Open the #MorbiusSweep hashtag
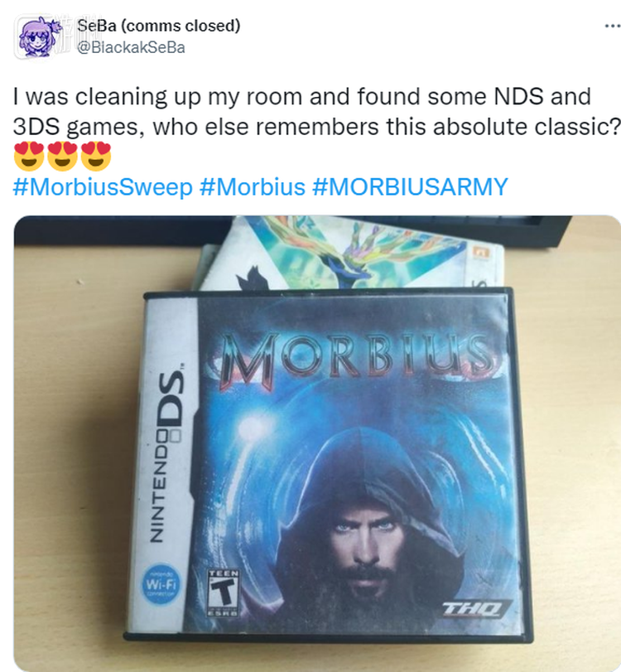The width and height of the screenshot is (621, 672). click(x=103, y=187)
